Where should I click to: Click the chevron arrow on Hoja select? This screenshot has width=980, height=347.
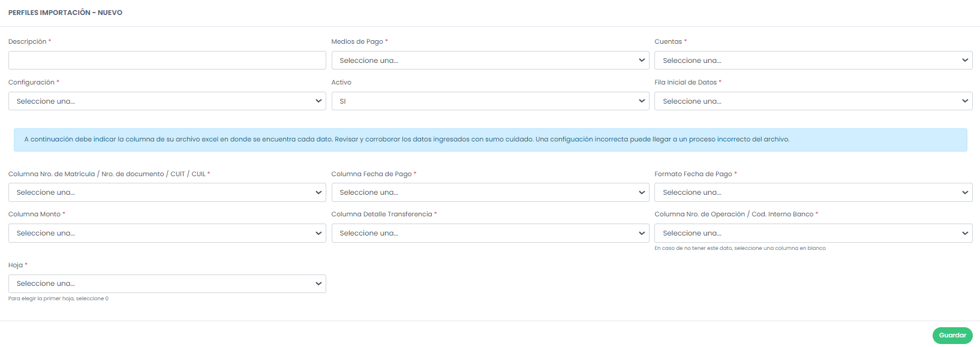coord(318,283)
